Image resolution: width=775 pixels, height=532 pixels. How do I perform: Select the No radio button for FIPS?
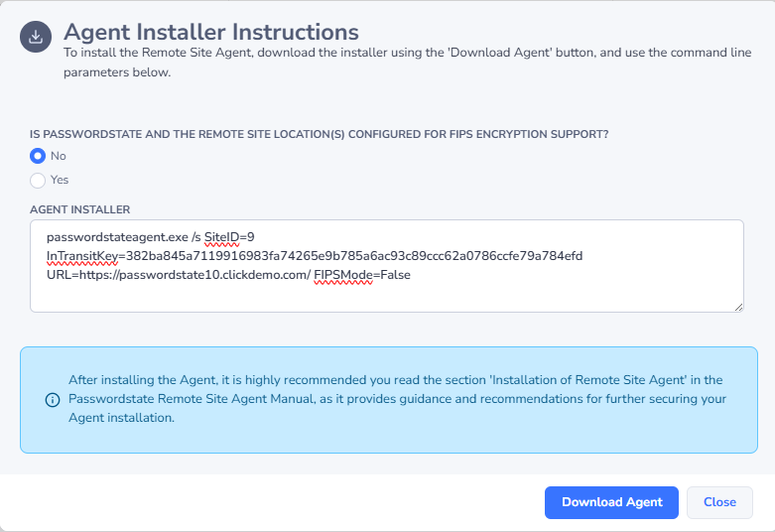[x=38, y=156]
